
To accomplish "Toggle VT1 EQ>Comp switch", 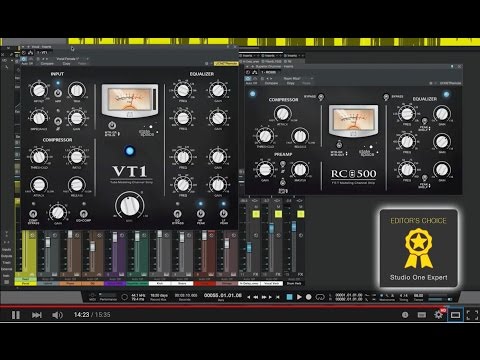I will point(83,214).
